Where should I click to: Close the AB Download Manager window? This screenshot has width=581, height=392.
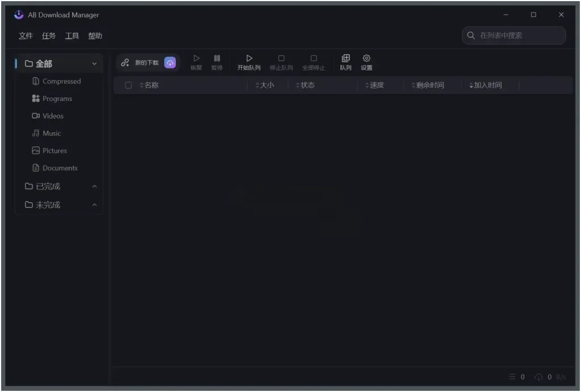point(561,14)
